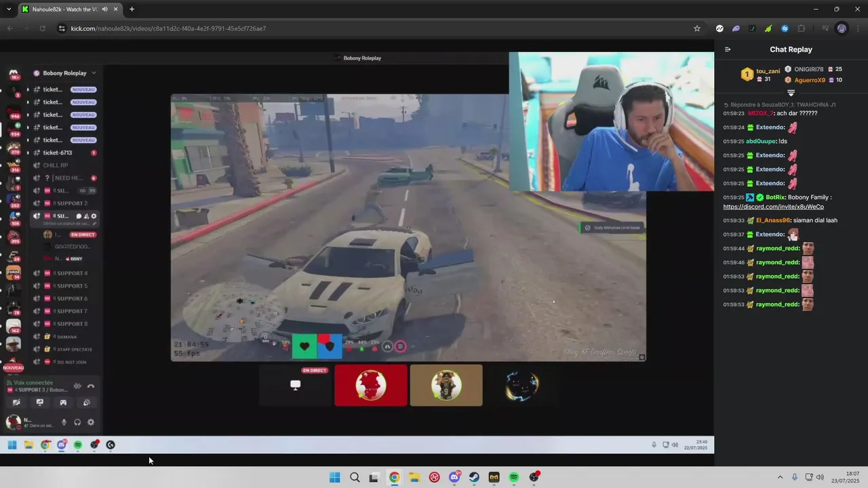Open Chrome media controls icon
Image resolution: width=868 pixels, height=488 pixels.
tap(825, 28)
